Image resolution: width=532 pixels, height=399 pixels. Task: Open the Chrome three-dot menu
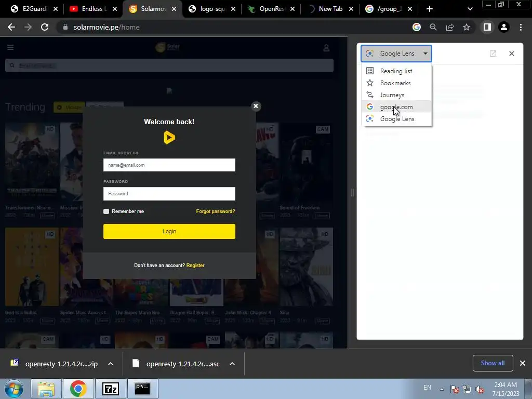(x=521, y=27)
